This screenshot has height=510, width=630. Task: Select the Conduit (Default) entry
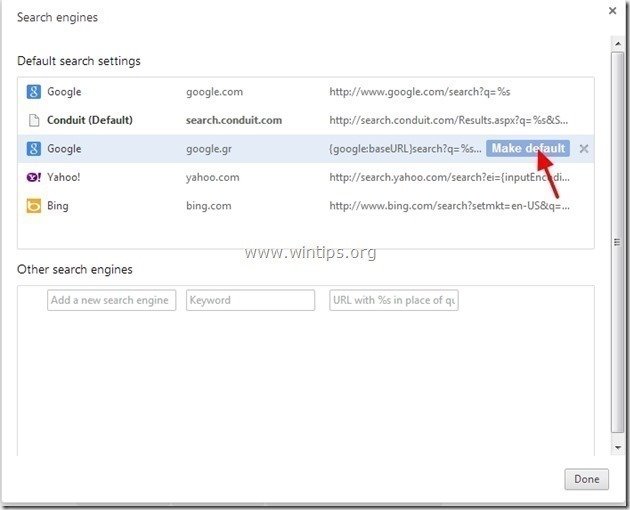tap(90, 120)
